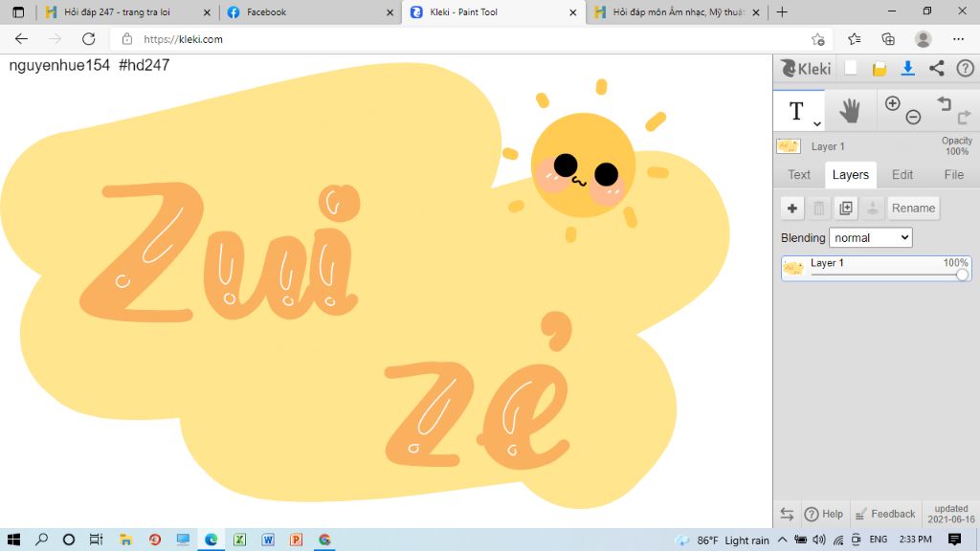Open the volume control in tray
The image size is (980, 551).
click(x=819, y=540)
